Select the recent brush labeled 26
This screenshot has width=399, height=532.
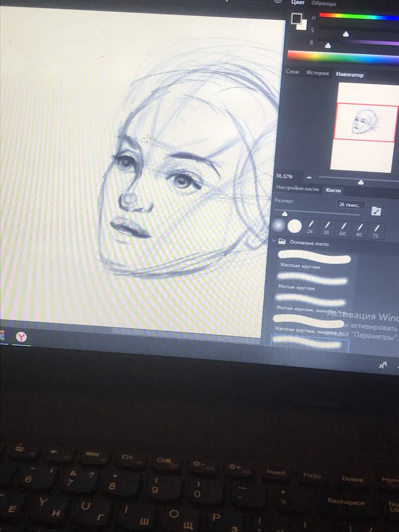(x=310, y=227)
